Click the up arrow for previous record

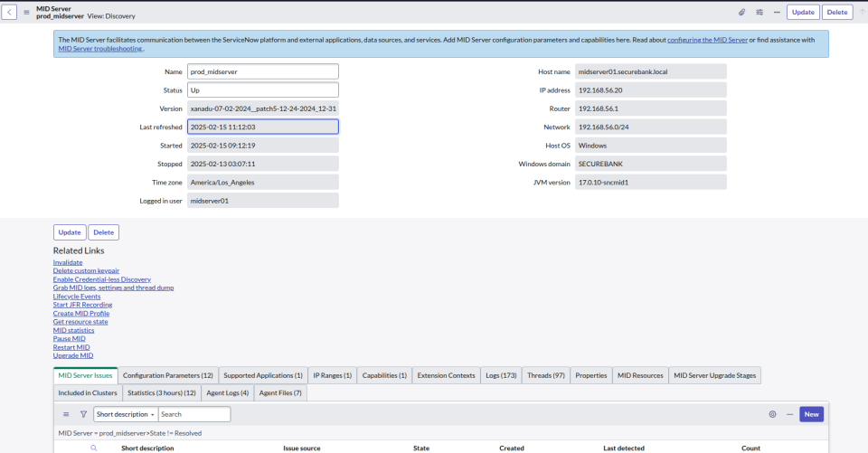[x=862, y=12]
